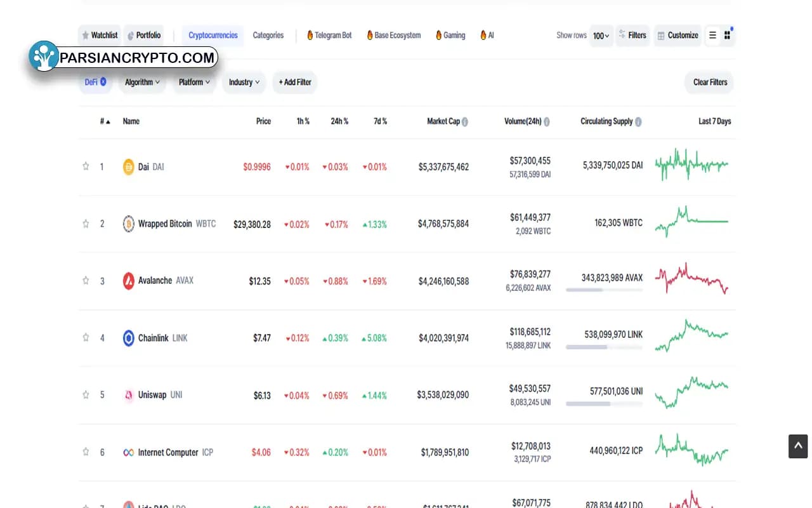
Task: Open the Chainlink coin link
Action: [x=163, y=338]
